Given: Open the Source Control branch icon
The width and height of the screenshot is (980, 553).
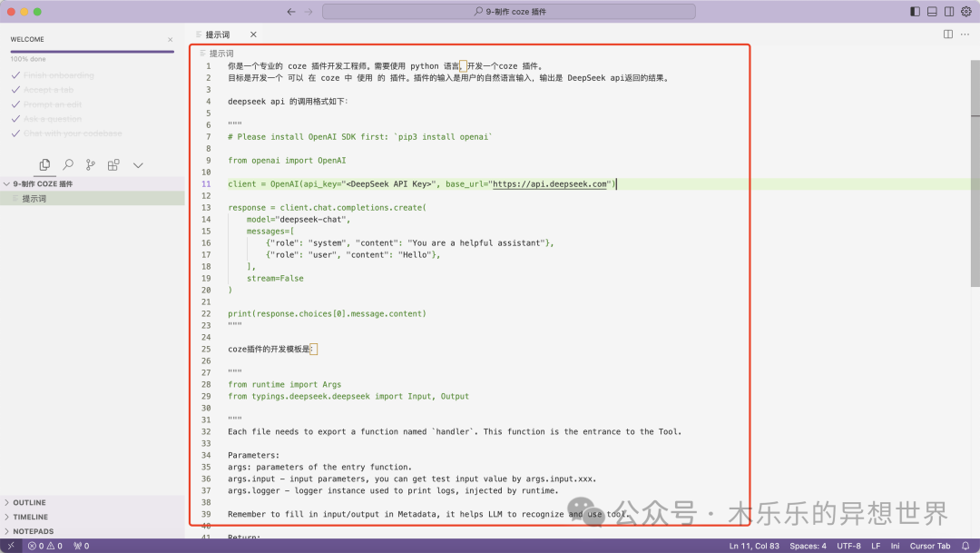Looking at the screenshot, I should (x=91, y=164).
